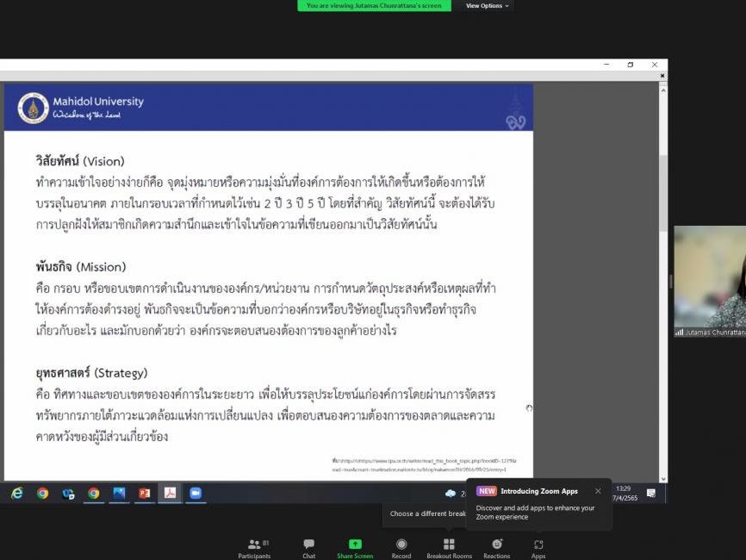This screenshot has width=746, height=560.
Task: Open the Chat panel
Action: tap(308, 548)
